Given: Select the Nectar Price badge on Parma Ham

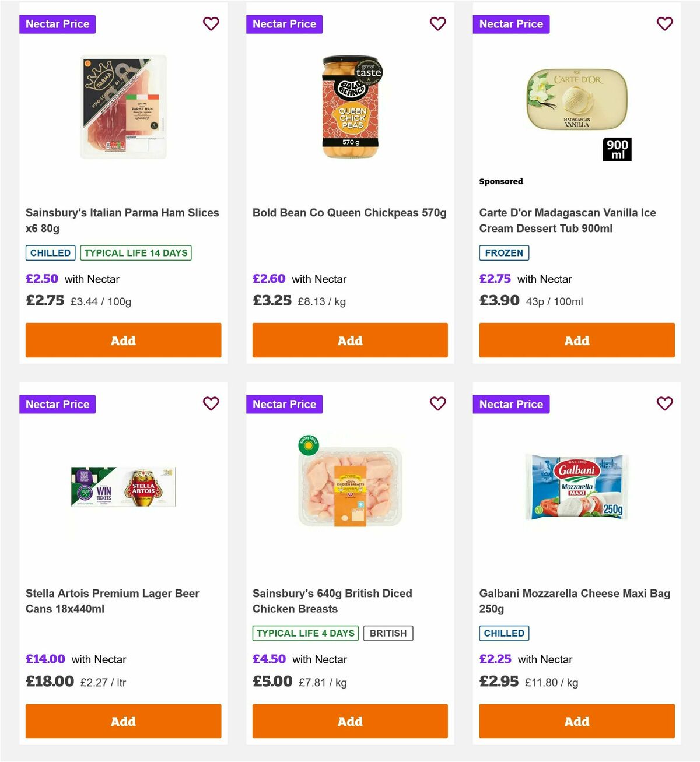Looking at the screenshot, I should coord(57,24).
